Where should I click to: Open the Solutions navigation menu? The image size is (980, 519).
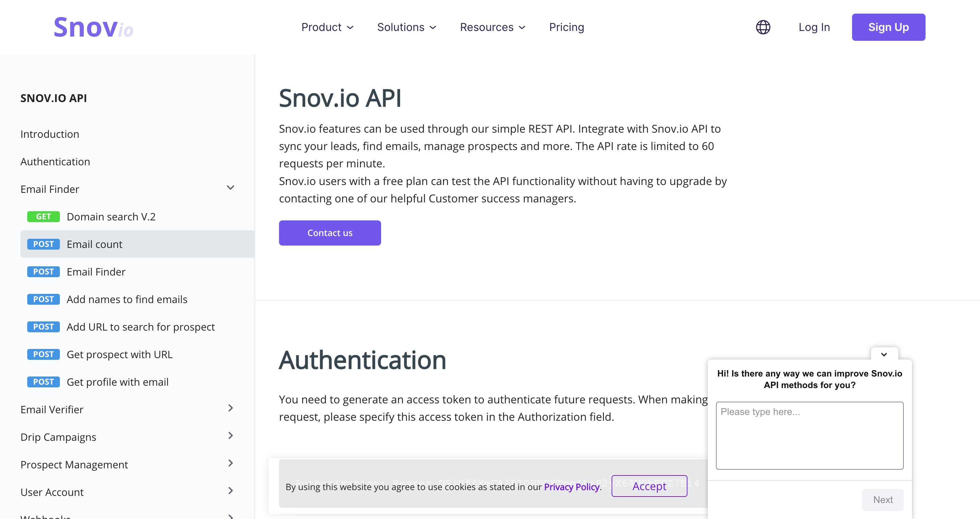[x=407, y=27]
